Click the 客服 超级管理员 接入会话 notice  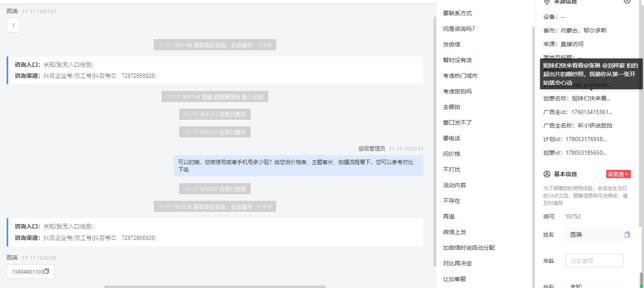point(215,97)
